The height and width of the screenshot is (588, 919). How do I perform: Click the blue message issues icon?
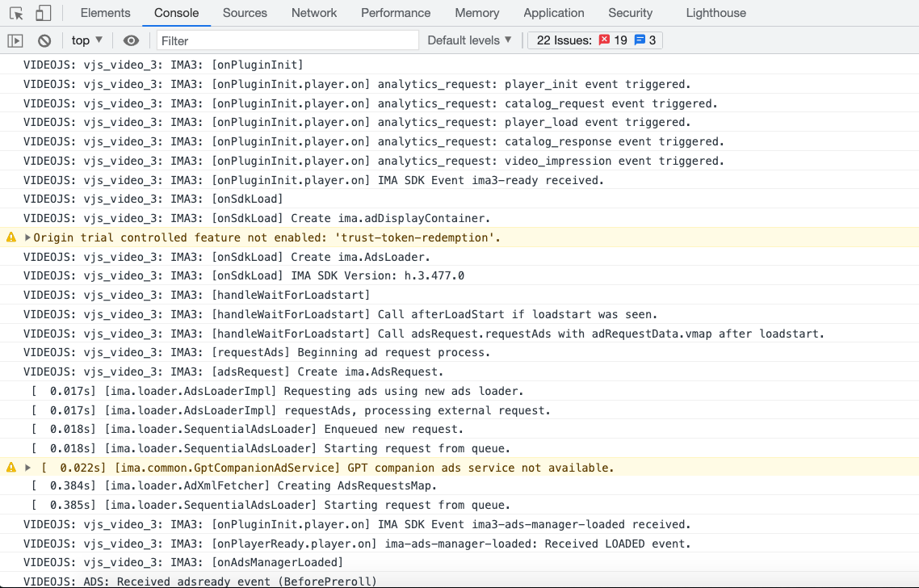coord(640,40)
